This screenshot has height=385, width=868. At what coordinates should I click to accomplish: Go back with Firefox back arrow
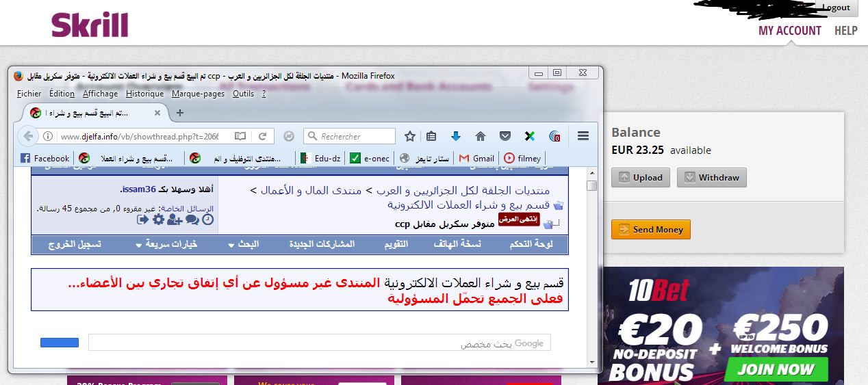(29, 136)
